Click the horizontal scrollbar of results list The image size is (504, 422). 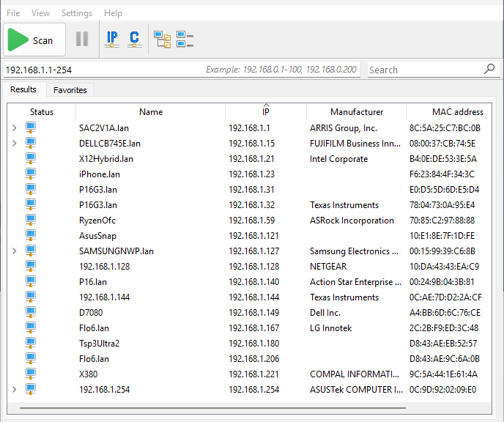pyautogui.click(x=212, y=408)
